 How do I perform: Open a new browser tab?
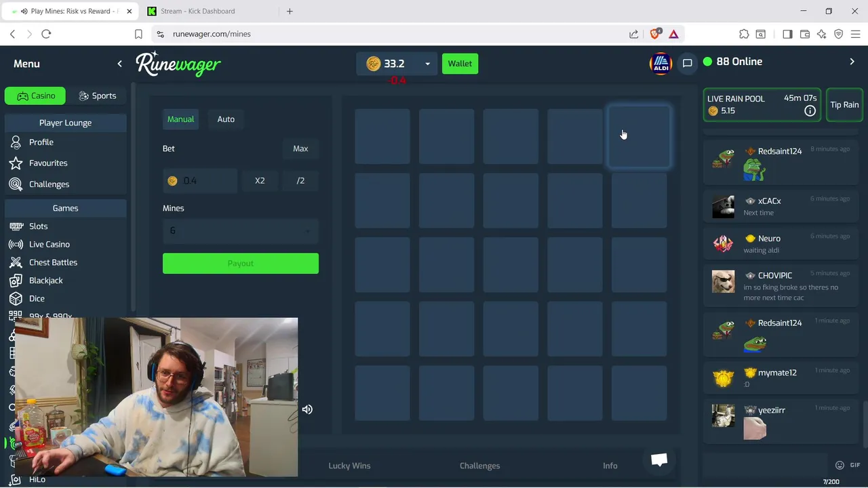[290, 11]
